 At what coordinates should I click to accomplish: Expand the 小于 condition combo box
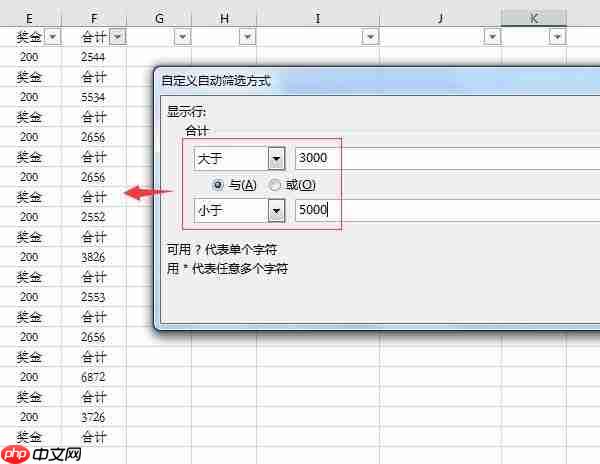276,210
